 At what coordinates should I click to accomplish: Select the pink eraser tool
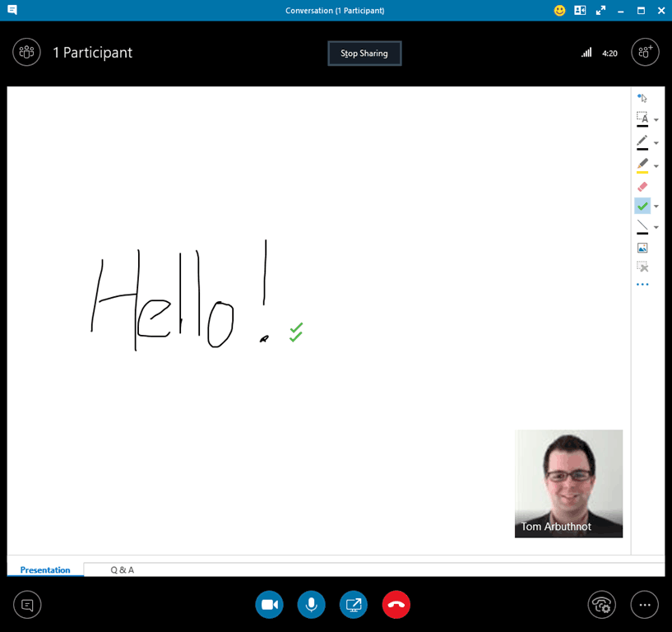click(x=642, y=187)
